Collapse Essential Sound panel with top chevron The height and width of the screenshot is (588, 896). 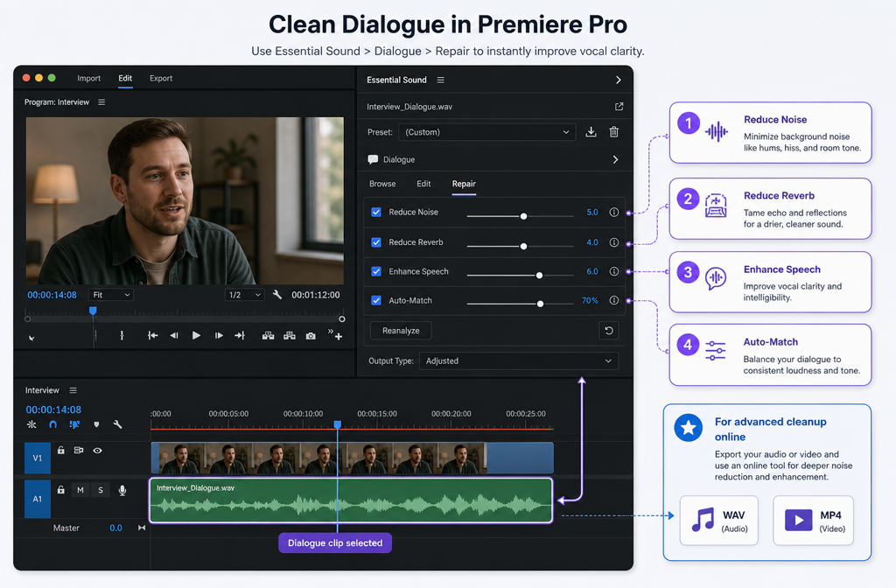[x=619, y=80]
